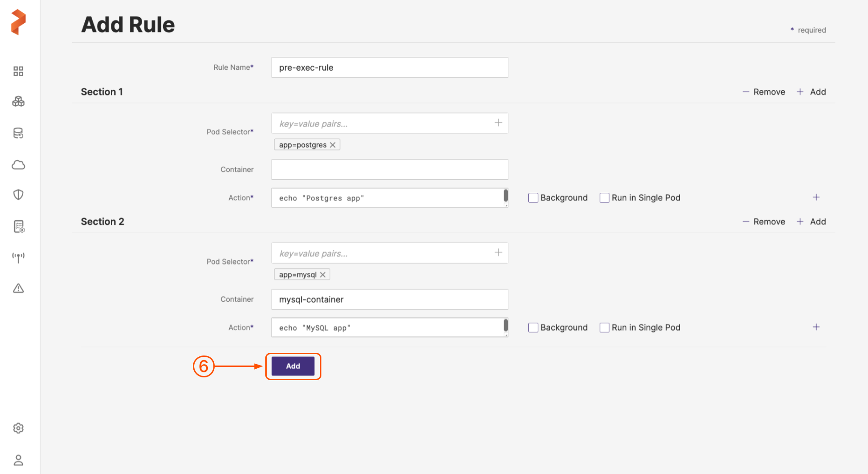Viewport: 868px width, 474px height.
Task: Open the dashboard grid icon in sidebar
Action: (x=18, y=71)
